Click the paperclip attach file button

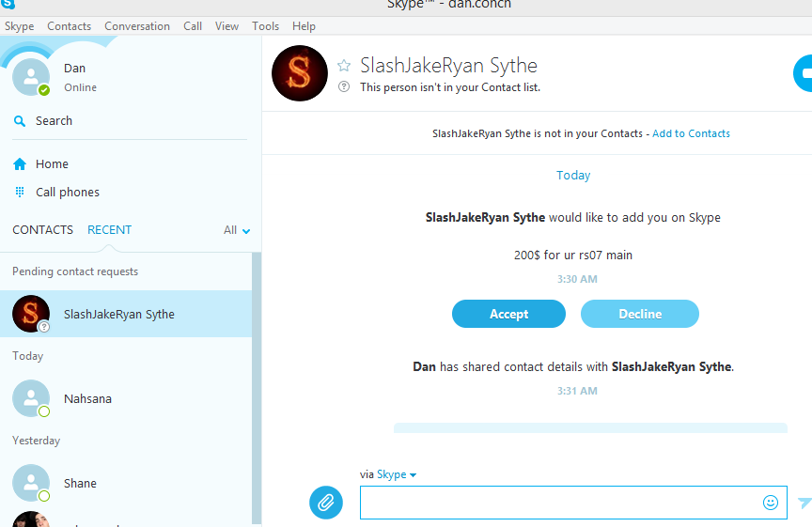tap(326, 503)
